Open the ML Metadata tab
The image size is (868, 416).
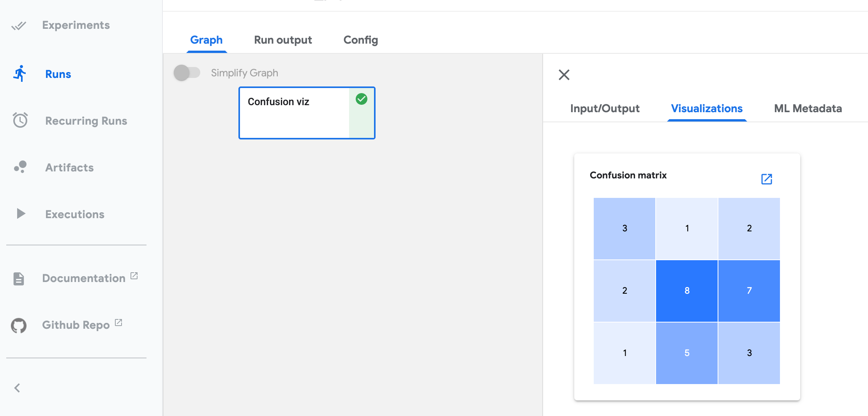point(808,108)
